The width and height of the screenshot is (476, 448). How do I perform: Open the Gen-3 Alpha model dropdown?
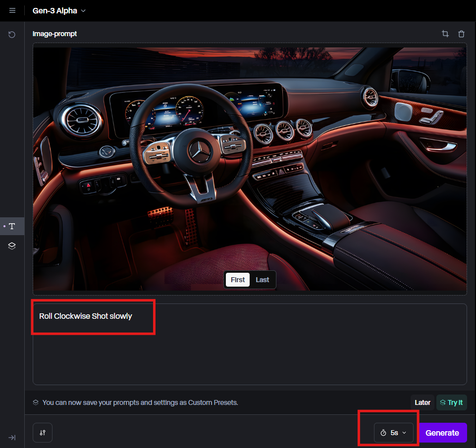coord(59,10)
